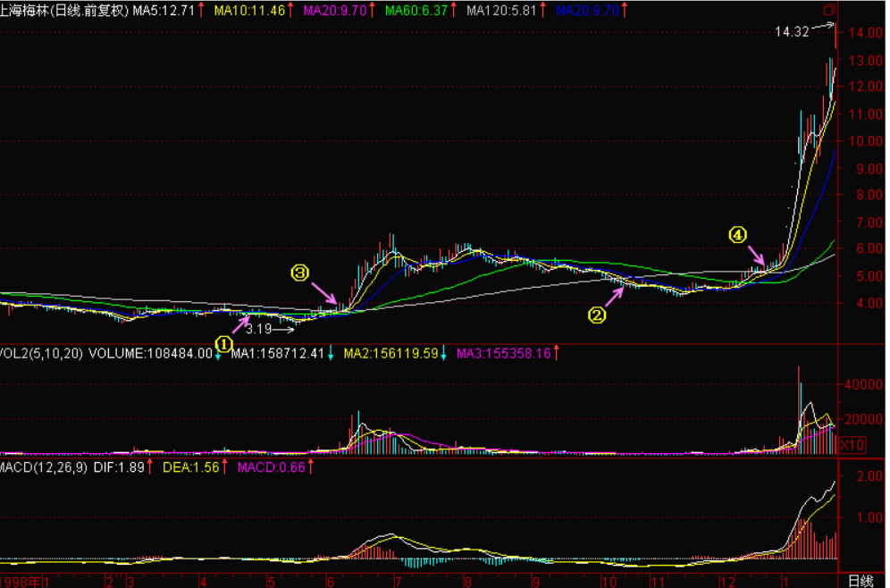Click the circled number 3 annotation marker
890x588 pixels.
click(x=301, y=272)
